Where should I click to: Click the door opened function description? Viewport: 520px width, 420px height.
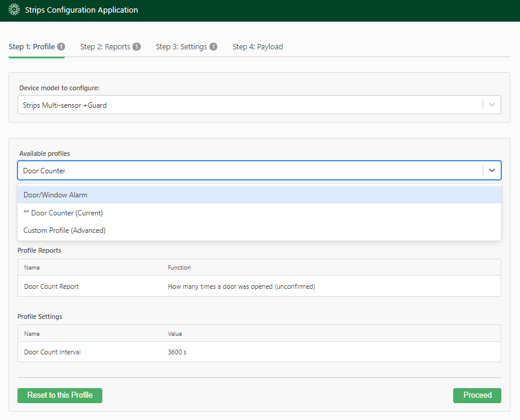coord(241,287)
